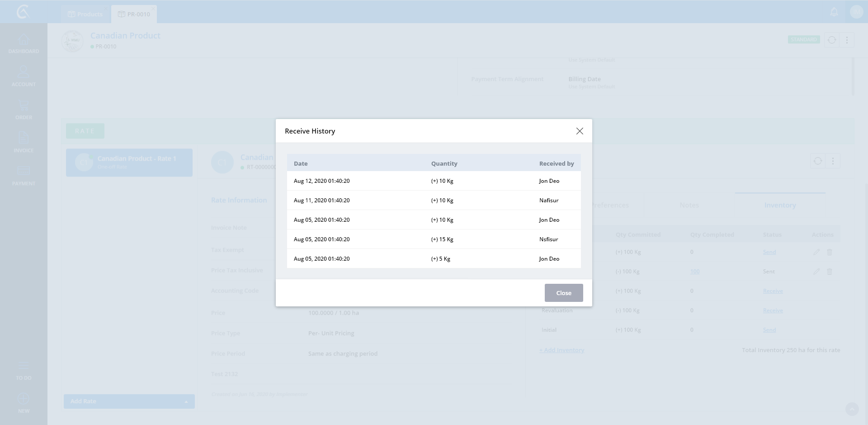Open the rate panel three-dot menu
This screenshot has width=868, height=425.
pos(833,161)
